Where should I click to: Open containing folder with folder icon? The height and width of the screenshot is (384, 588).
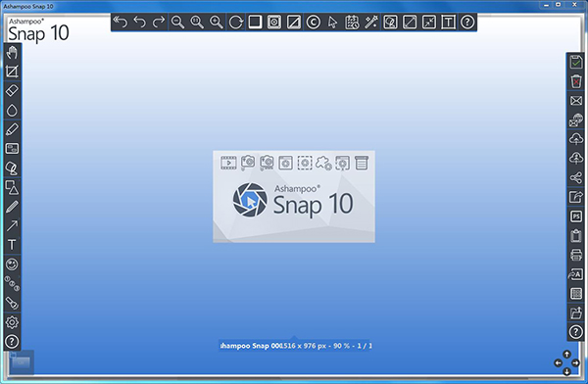pos(576,312)
